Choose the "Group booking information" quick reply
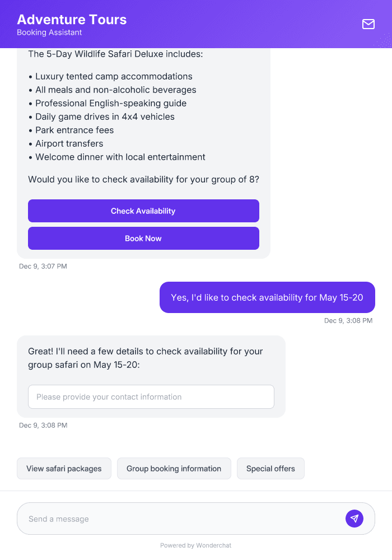The width and height of the screenshot is (392, 560). click(x=174, y=468)
